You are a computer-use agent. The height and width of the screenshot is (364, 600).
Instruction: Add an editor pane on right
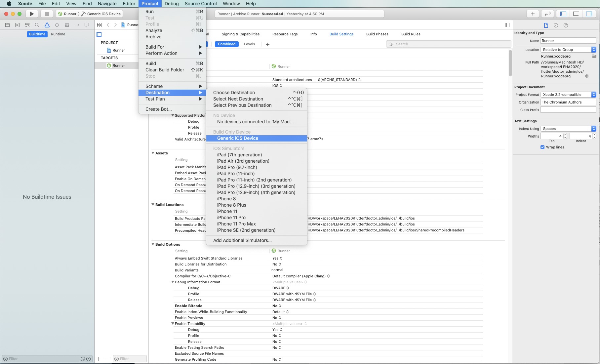507,25
